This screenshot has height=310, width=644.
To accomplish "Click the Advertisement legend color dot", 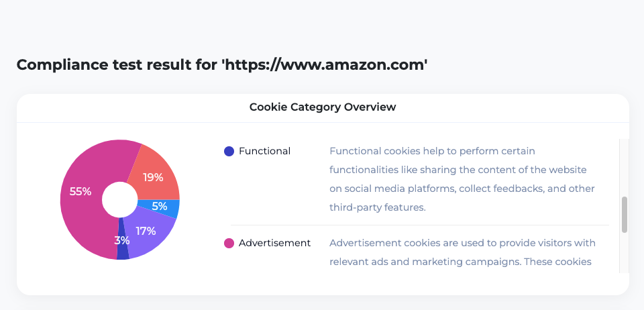I will coord(229,243).
